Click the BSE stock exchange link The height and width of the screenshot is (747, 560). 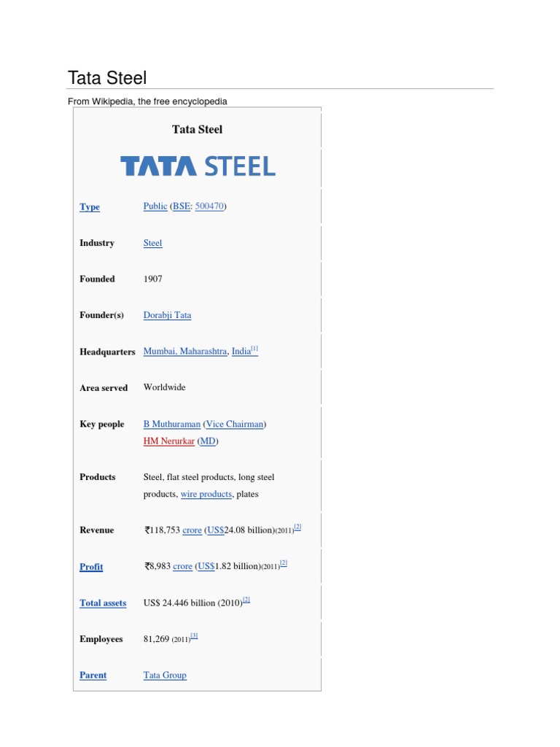point(180,206)
